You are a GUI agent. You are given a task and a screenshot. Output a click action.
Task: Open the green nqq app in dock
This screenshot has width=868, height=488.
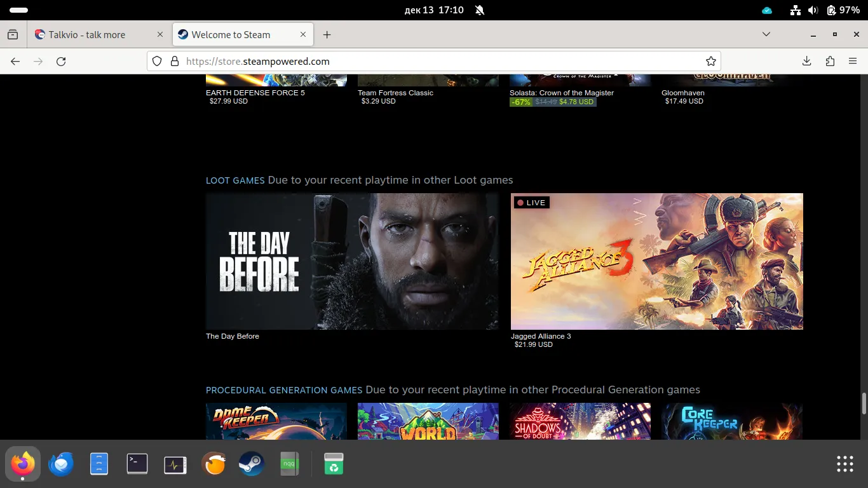[x=290, y=464]
